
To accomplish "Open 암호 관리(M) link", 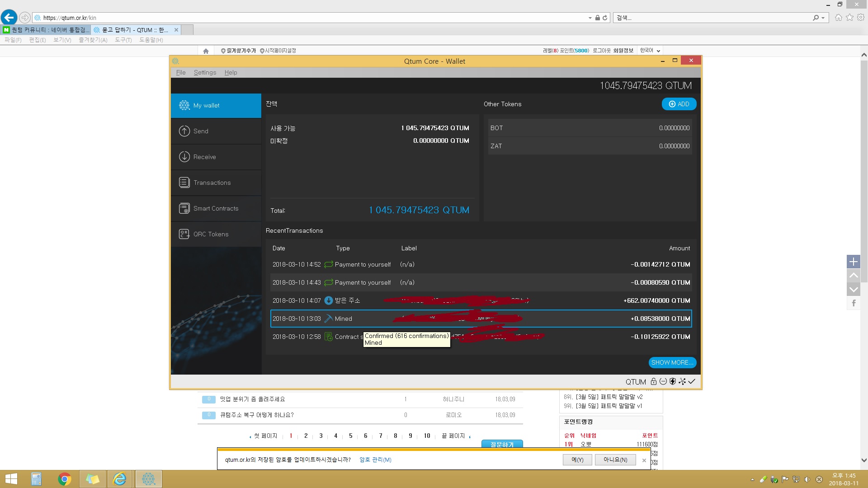I will click(x=375, y=460).
